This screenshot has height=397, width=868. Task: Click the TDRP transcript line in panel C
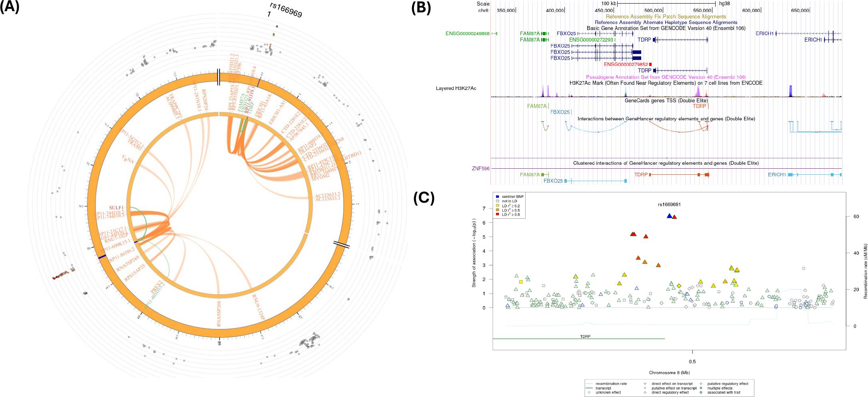tap(578, 339)
